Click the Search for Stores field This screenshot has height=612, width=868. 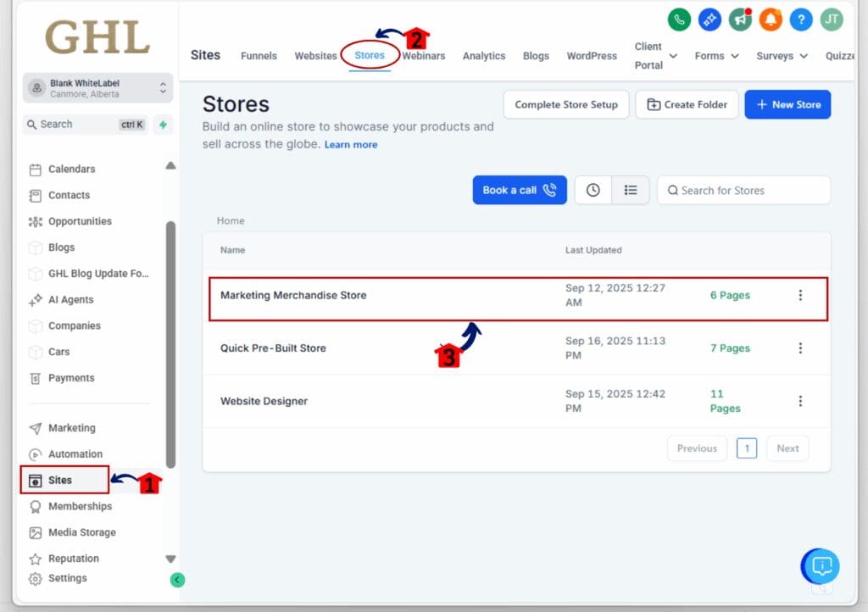pos(743,190)
